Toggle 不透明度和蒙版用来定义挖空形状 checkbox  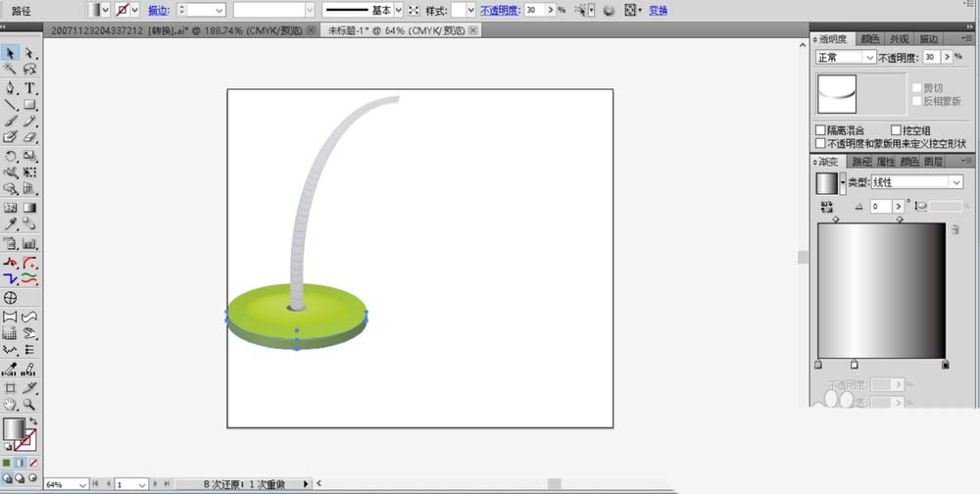(x=821, y=143)
